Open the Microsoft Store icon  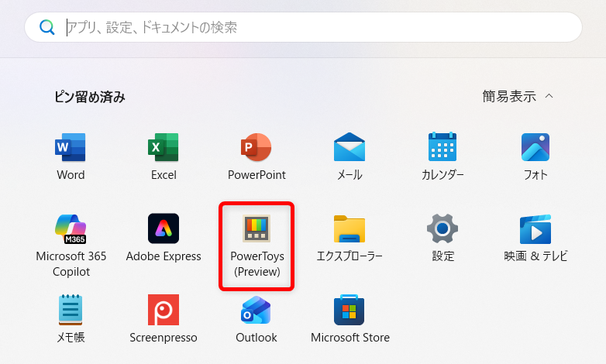point(349,310)
